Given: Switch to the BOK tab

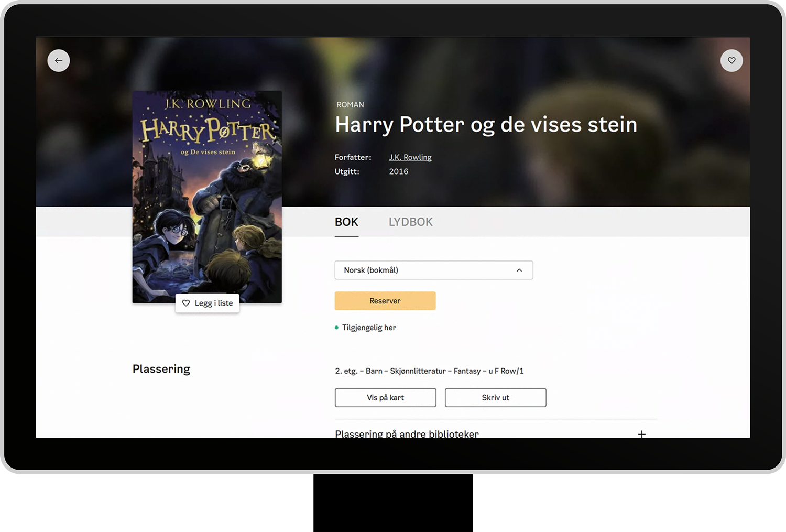Looking at the screenshot, I should (x=346, y=222).
